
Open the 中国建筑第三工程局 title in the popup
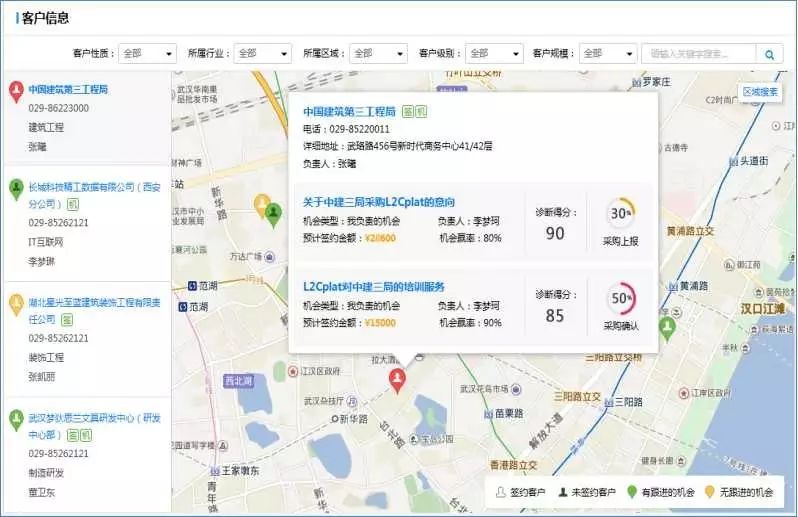[x=349, y=111]
